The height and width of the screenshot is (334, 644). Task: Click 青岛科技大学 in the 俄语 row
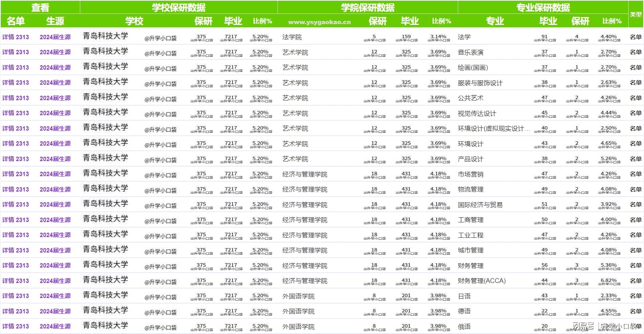(106, 326)
